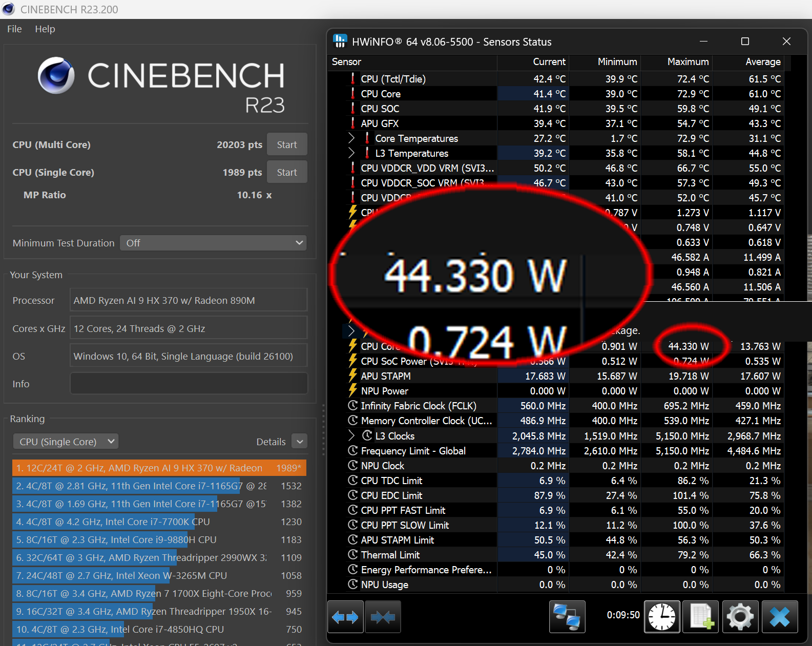Click clock icon beside NPU Clock
The width and height of the screenshot is (812, 646).
pyautogui.click(x=352, y=465)
